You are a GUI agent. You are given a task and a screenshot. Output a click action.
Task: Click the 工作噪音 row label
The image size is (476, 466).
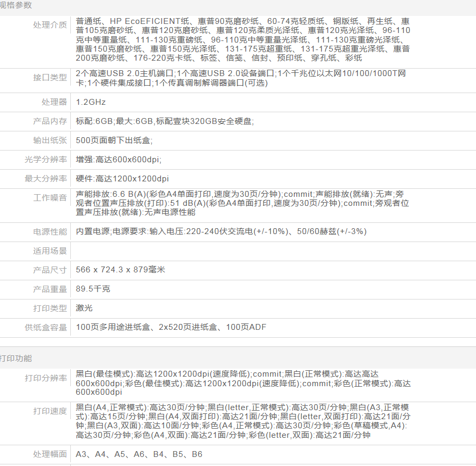(50, 198)
